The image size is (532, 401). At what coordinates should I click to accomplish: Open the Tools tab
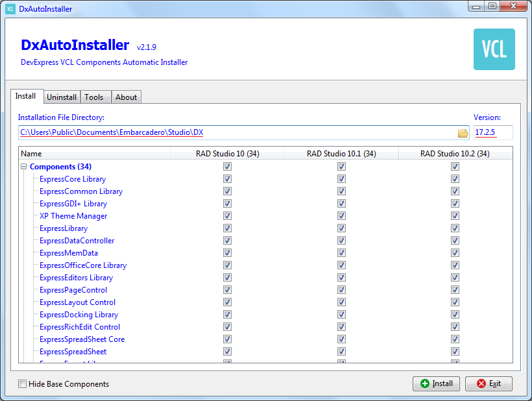coord(94,97)
